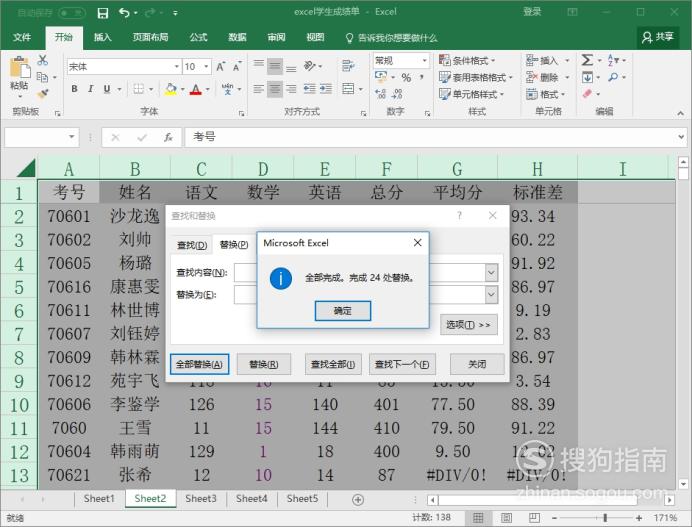Click the Copy icon
The image size is (692, 527).
coord(42,77)
